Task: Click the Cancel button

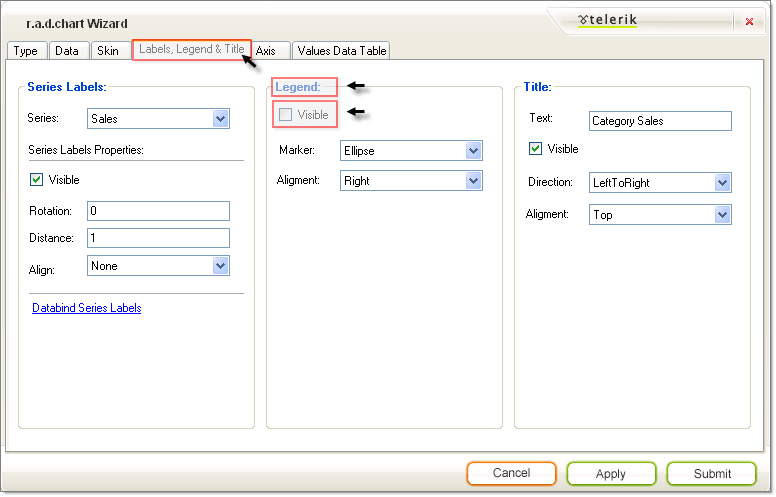Action: [x=511, y=473]
